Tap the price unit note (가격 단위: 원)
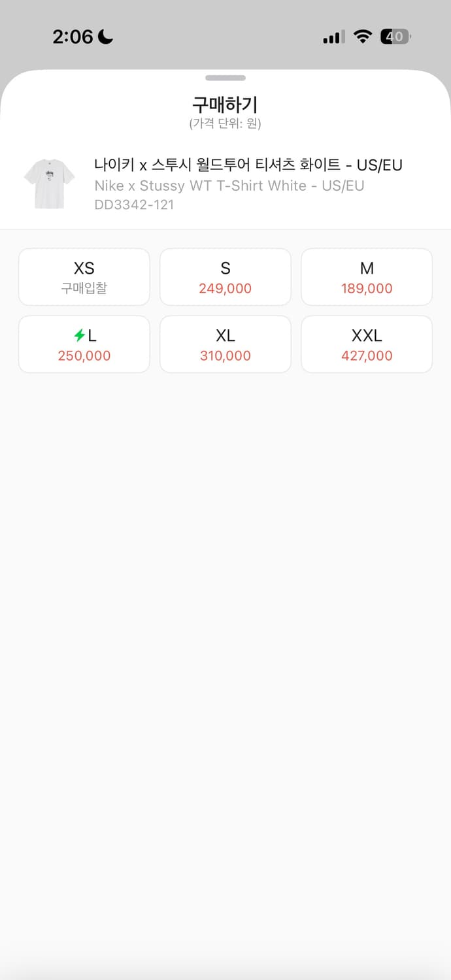Image resolution: width=451 pixels, height=980 pixels. pyautogui.click(x=225, y=123)
